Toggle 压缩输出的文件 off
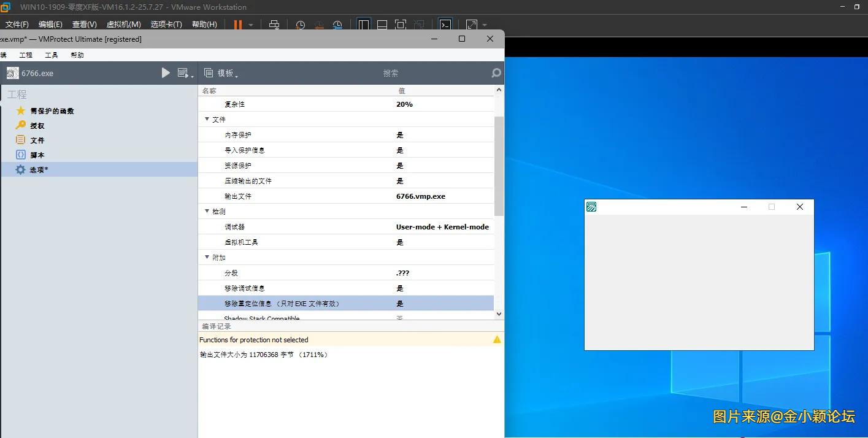868x438 pixels. (399, 180)
